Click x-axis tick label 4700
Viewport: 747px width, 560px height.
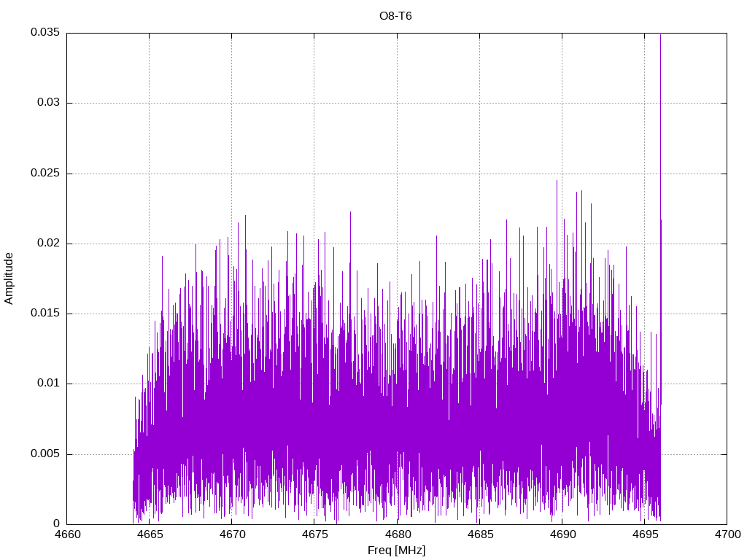pyautogui.click(x=727, y=534)
